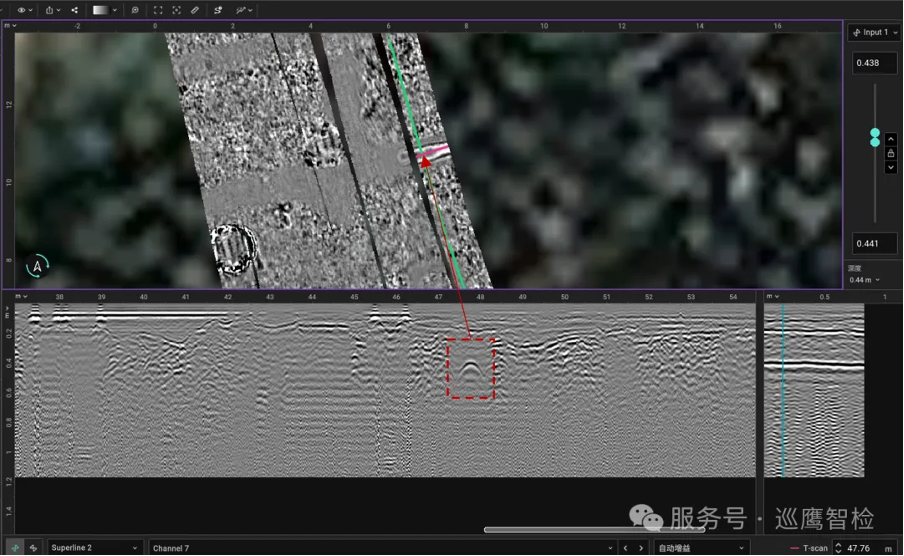Click the export/share upload icon
Screen dimensions: 904x556
pos(50,10)
